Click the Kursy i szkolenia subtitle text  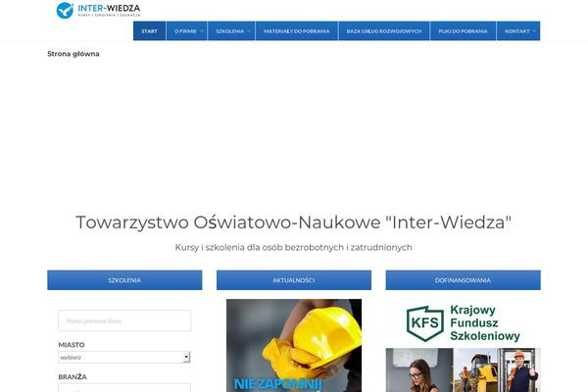(x=294, y=248)
